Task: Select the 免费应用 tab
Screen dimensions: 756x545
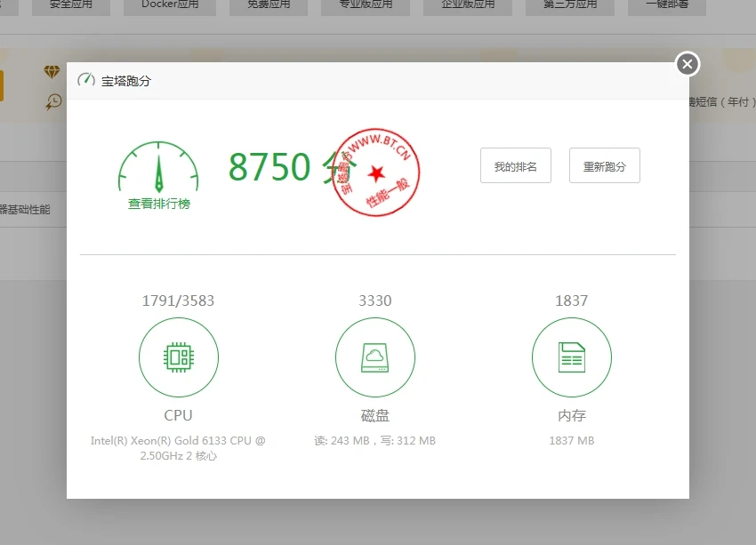Action: coord(269,5)
